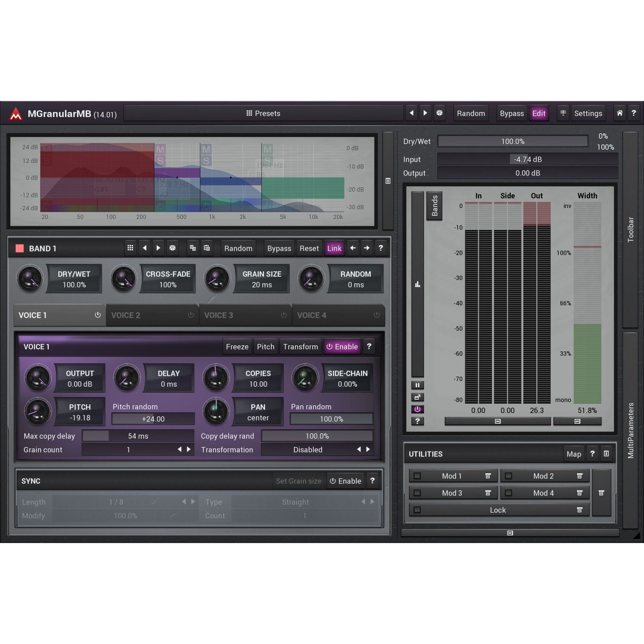This screenshot has height=644, width=644.
Task: Open Band 1 presets grid icon
Action: coord(130,248)
